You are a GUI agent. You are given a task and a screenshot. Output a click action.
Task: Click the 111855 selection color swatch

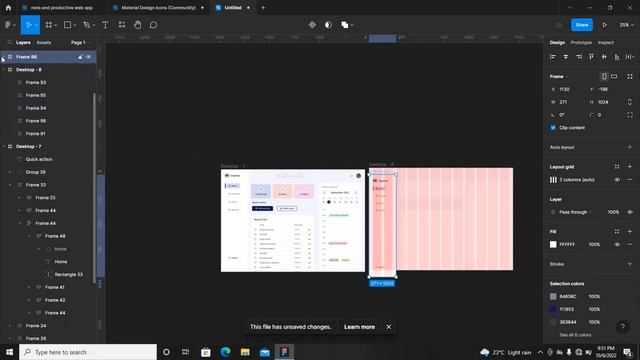click(553, 309)
